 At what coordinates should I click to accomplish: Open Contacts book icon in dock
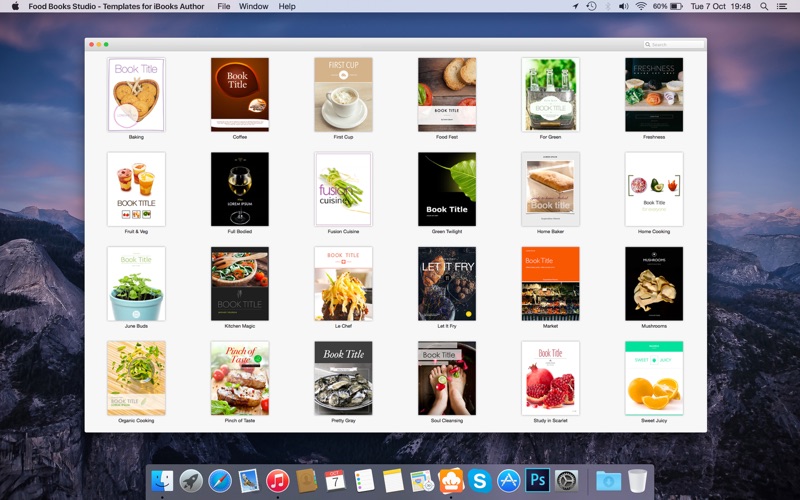[x=307, y=481]
